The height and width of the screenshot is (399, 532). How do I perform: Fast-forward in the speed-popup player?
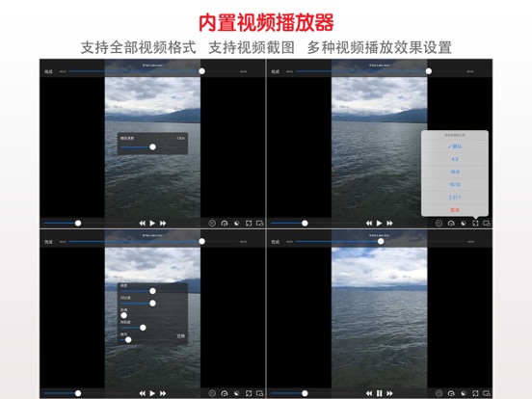pyautogui.click(x=163, y=224)
